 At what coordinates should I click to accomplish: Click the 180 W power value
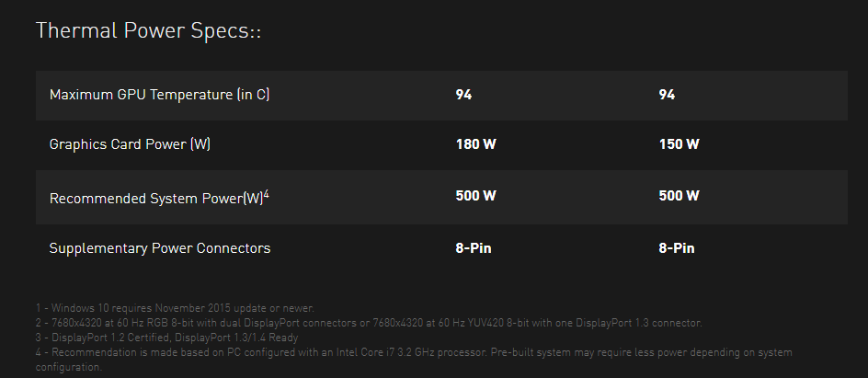[x=475, y=144]
